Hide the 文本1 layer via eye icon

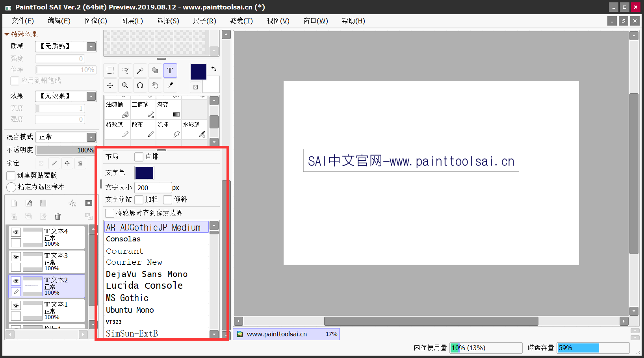(16, 306)
